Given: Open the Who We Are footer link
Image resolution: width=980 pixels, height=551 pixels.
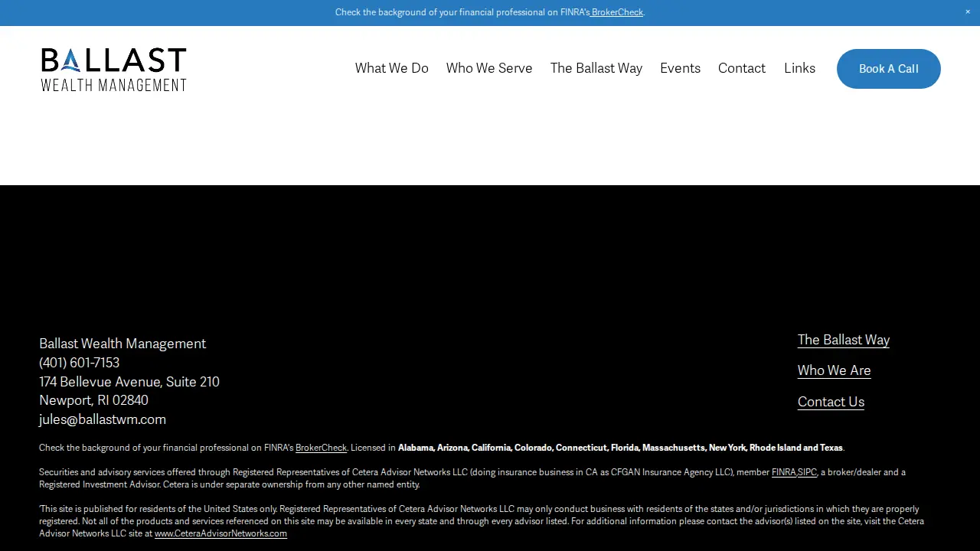Looking at the screenshot, I should click(835, 370).
